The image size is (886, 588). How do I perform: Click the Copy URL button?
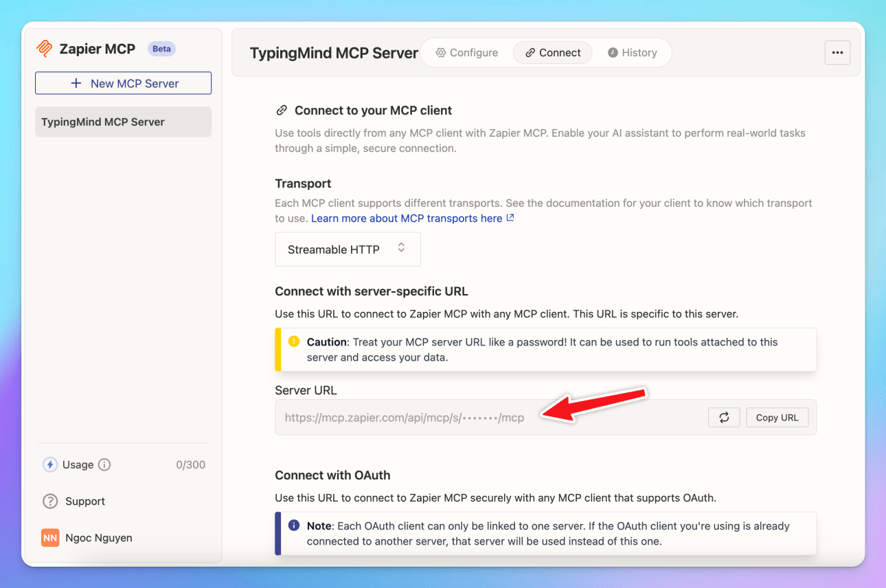[x=777, y=418]
